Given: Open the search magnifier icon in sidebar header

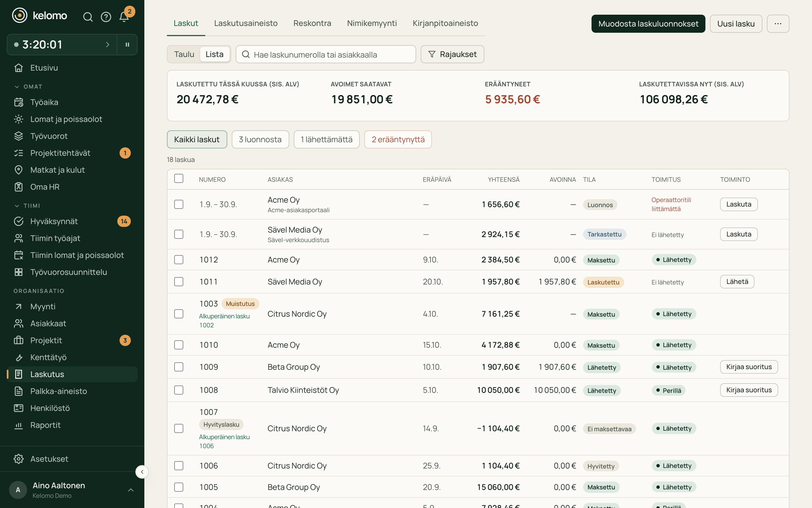Looking at the screenshot, I should coord(88,17).
